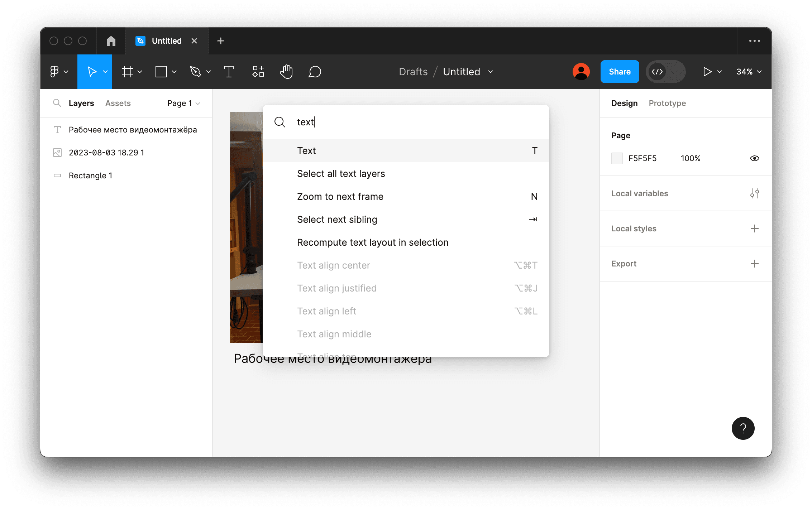Click Select all text layers option
The height and width of the screenshot is (510, 812).
pos(341,173)
